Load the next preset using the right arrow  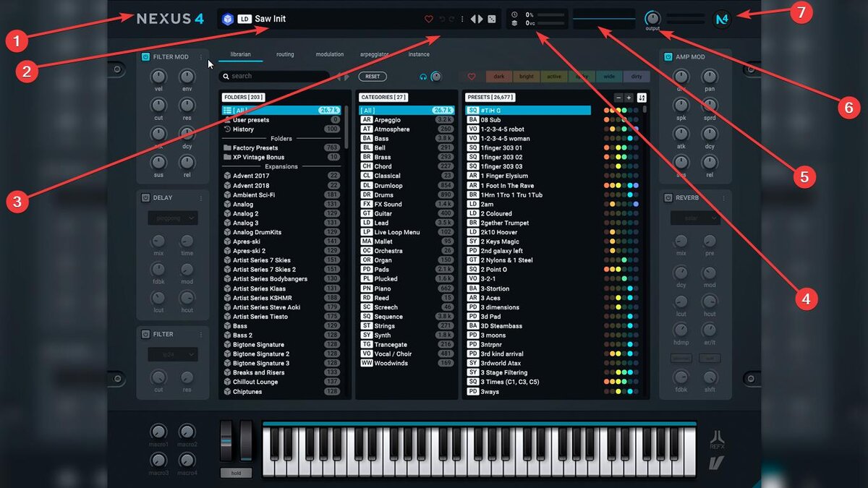point(480,19)
